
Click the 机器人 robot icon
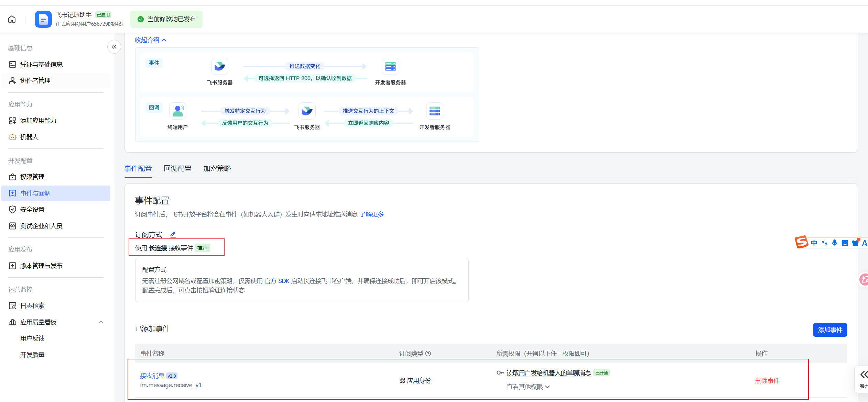(x=12, y=137)
